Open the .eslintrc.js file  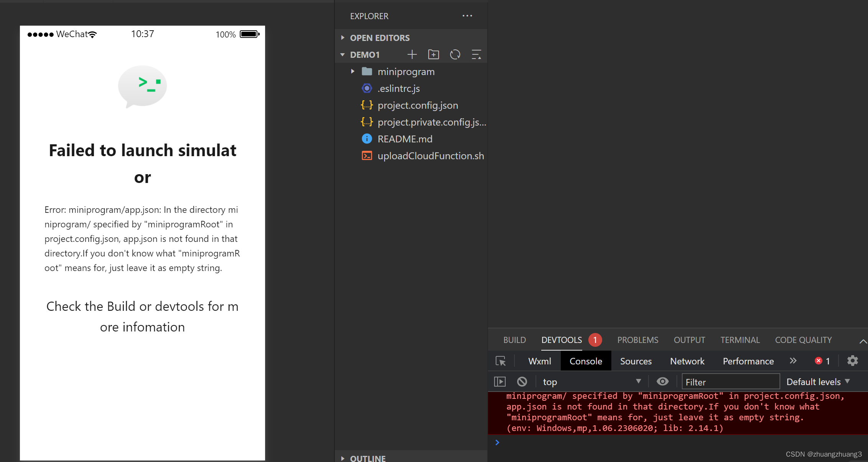pos(411,88)
